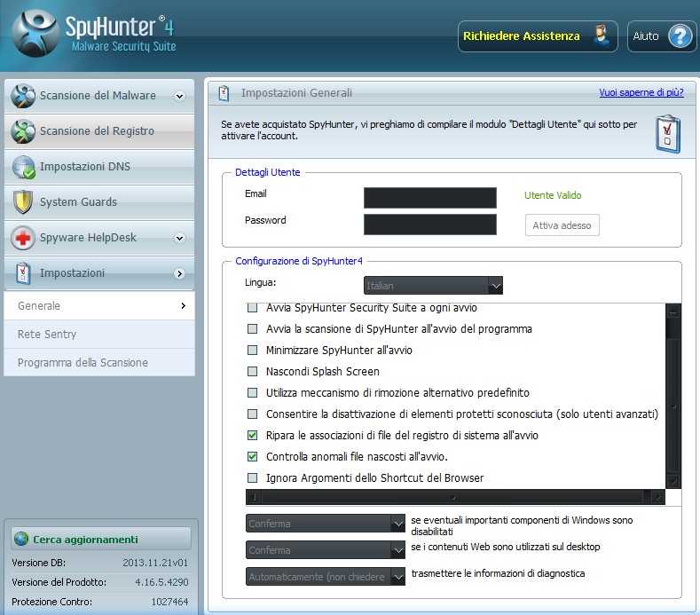Click the Scansione del Registro icon
The image size is (700, 615).
click(23, 131)
